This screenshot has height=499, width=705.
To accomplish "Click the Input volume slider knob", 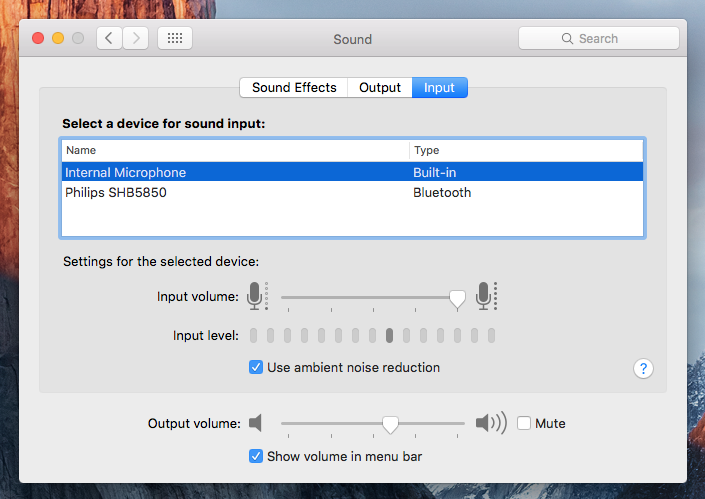I will point(457,297).
